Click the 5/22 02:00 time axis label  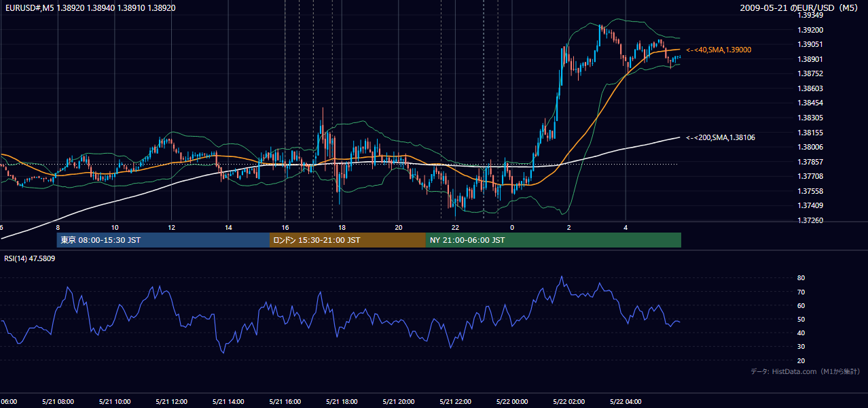click(569, 401)
